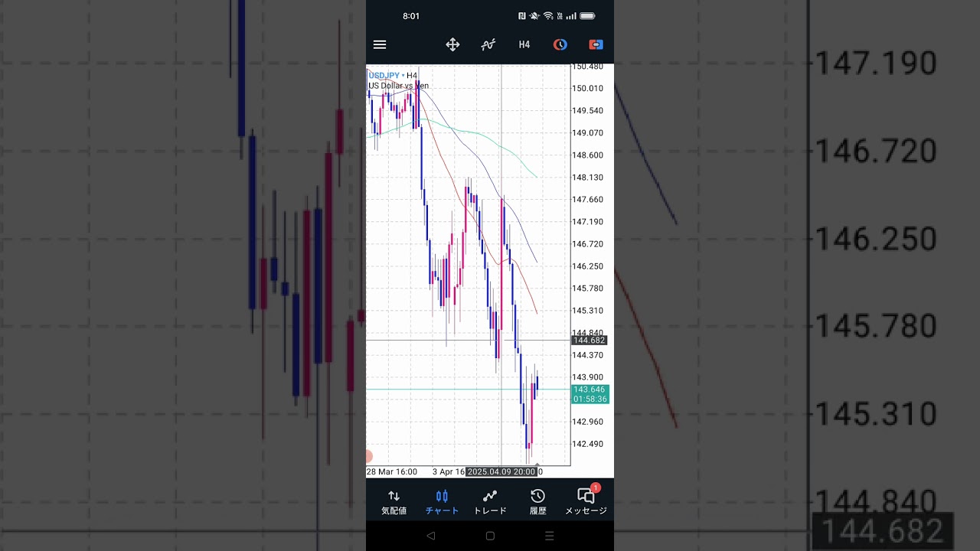Go to the 履歴 history tab

[537, 502]
